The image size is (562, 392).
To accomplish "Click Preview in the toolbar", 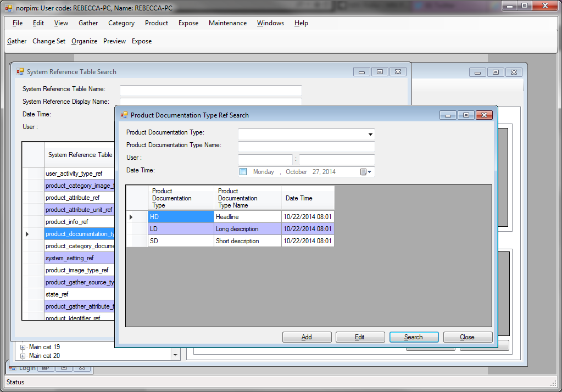I will 114,41.
